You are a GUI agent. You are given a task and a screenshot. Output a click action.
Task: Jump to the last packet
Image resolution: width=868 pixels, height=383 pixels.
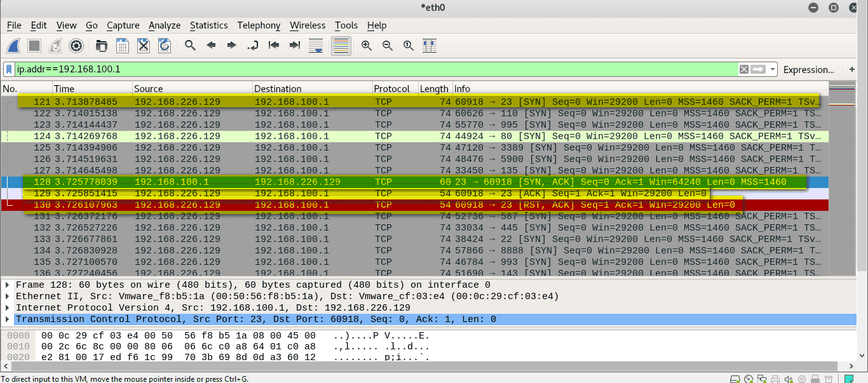click(x=294, y=45)
